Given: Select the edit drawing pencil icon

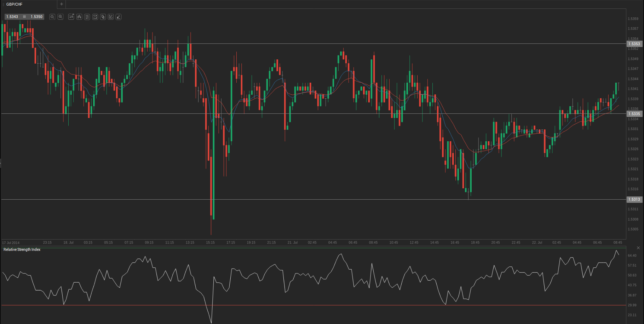Looking at the screenshot, I should point(111,17).
